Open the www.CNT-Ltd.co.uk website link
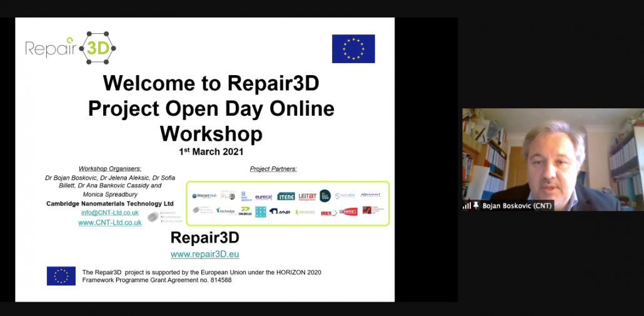Image resolution: width=644 pixels, height=316 pixels. click(x=110, y=222)
